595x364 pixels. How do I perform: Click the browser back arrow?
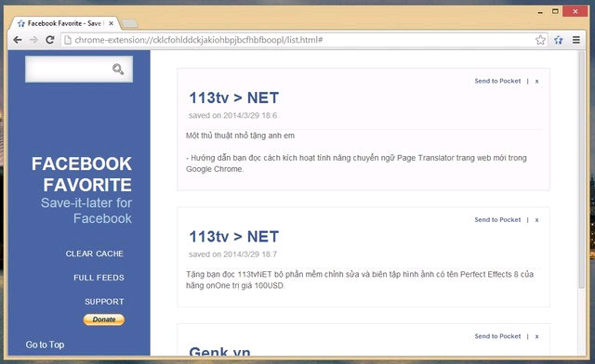pyautogui.click(x=18, y=40)
